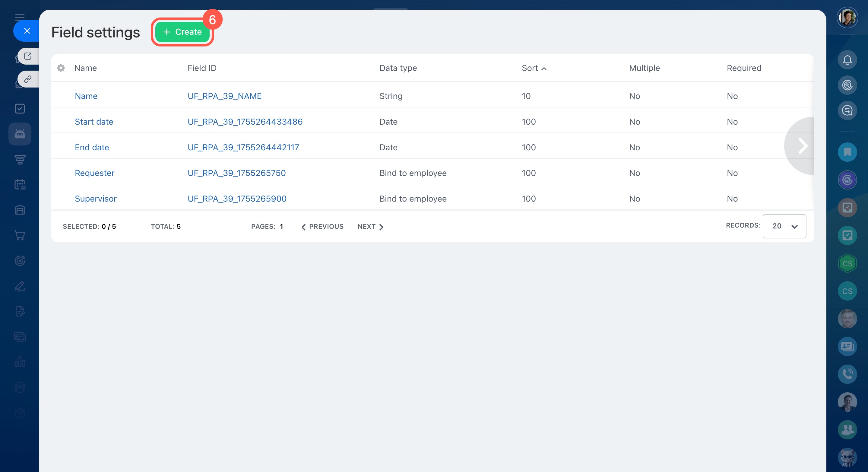Click the Sort column ascending arrow
Image resolution: width=868 pixels, height=472 pixels.
point(543,69)
